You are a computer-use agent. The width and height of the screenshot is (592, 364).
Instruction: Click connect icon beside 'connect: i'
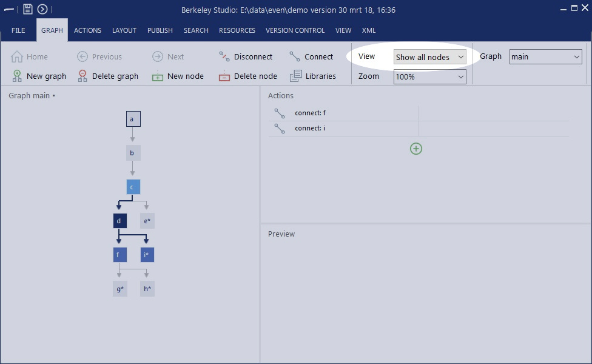(280, 129)
